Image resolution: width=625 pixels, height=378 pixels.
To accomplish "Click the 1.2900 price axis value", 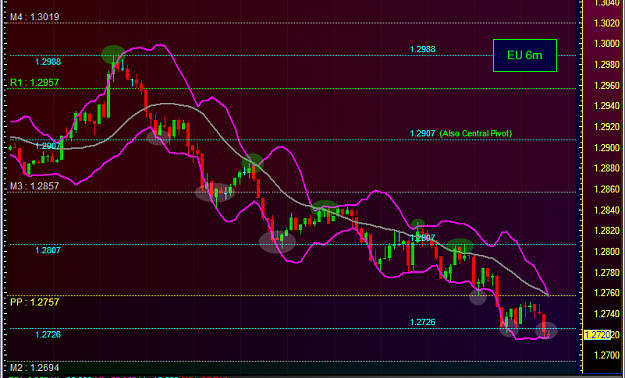I will 608,148.
